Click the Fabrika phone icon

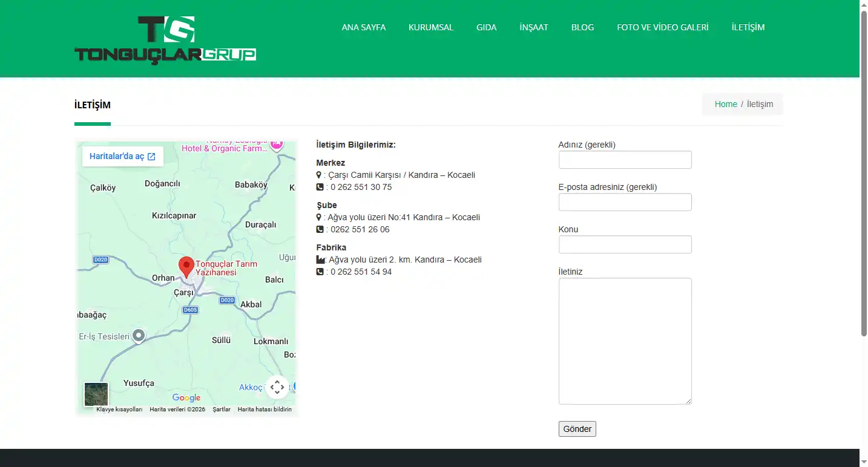click(x=320, y=272)
